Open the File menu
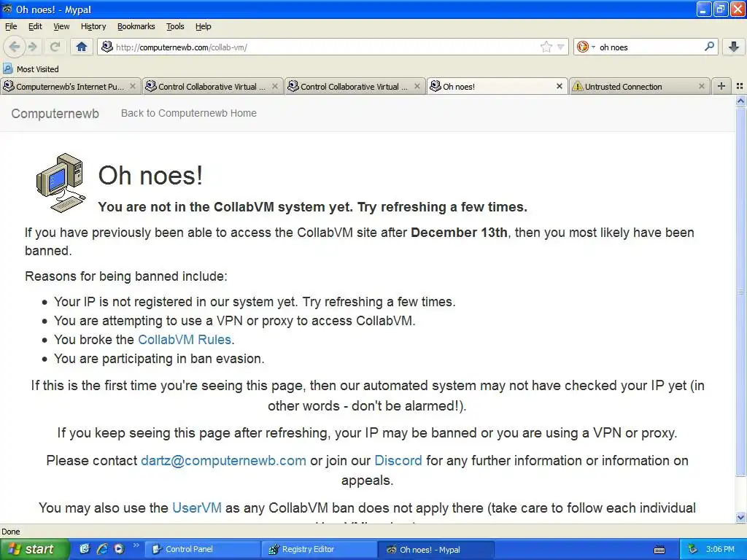The image size is (747, 560). pyautogui.click(x=11, y=26)
